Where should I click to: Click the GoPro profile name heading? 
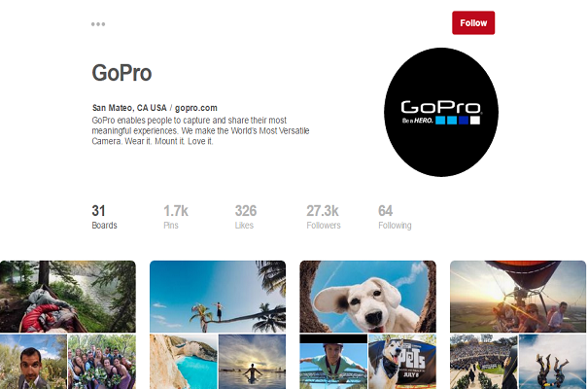121,73
